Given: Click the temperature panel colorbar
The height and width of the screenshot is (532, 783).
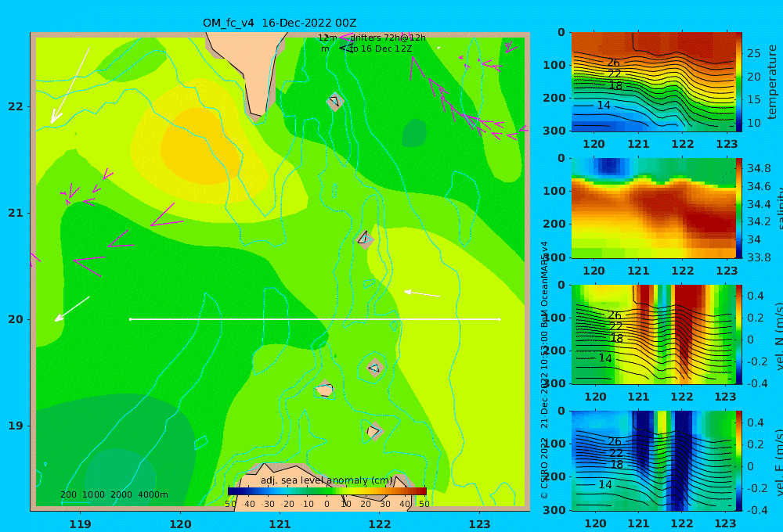Looking at the screenshot, I should (x=738, y=82).
